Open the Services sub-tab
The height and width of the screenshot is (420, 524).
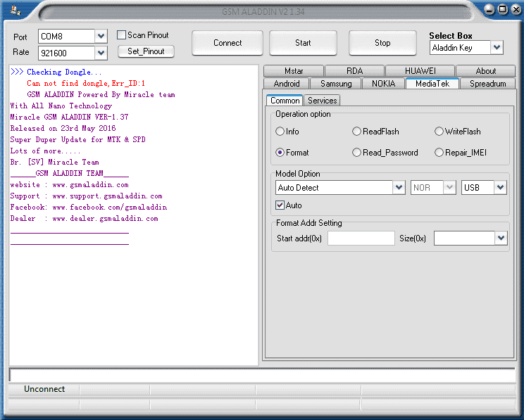coord(322,101)
